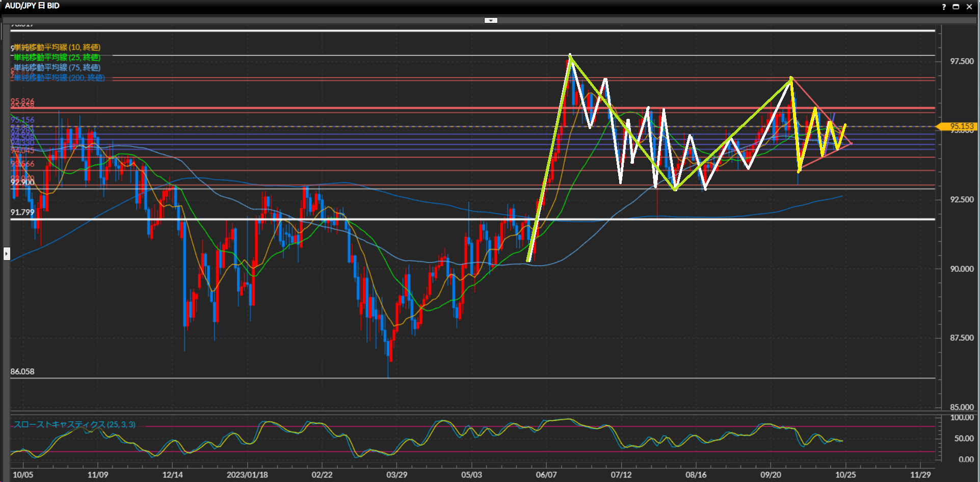Maximize the AUD/JPY chart window
The image size is (980, 482).
(x=956, y=7)
